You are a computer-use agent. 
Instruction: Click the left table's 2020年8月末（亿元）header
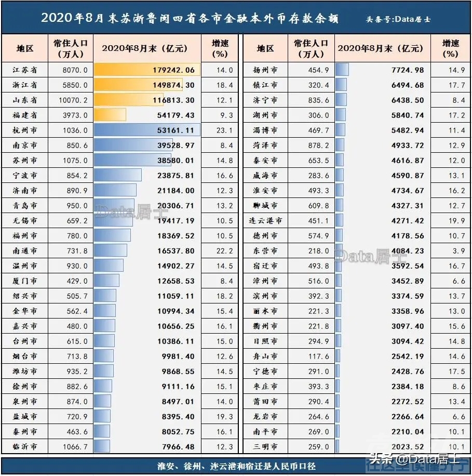click(144, 48)
